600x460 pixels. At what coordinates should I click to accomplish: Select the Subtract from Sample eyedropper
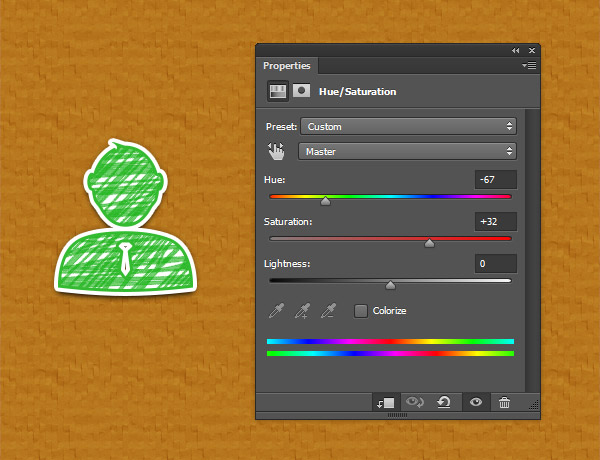(x=327, y=311)
